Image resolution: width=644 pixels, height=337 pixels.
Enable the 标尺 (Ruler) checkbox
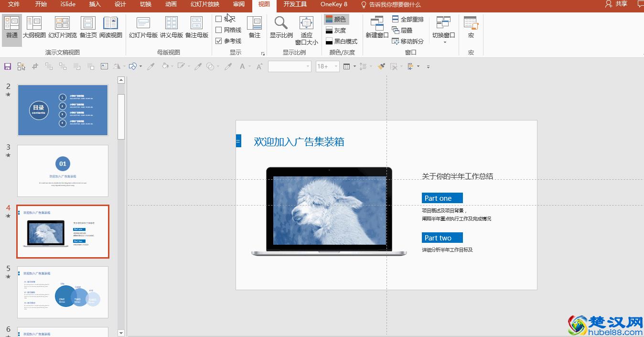point(219,18)
